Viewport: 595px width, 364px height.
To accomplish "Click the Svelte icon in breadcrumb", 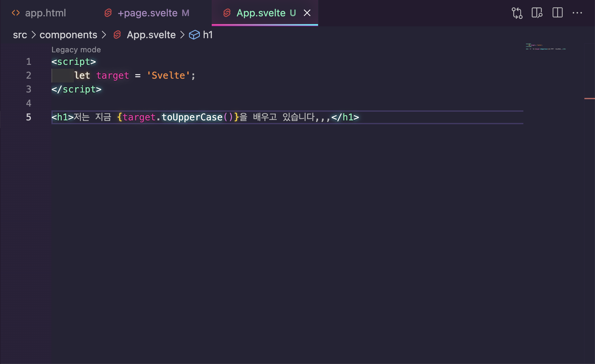I will pos(117,35).
